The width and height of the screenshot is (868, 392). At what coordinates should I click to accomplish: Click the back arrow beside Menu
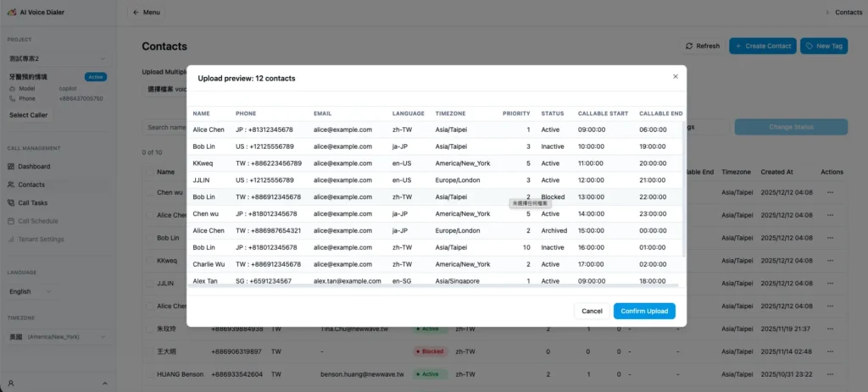coord(136,13)
